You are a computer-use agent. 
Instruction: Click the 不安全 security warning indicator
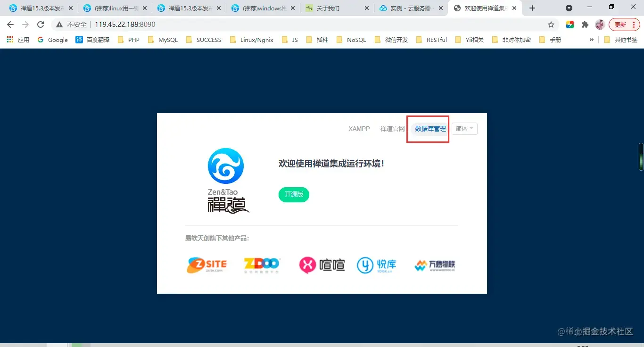click(x=72, y=25)
